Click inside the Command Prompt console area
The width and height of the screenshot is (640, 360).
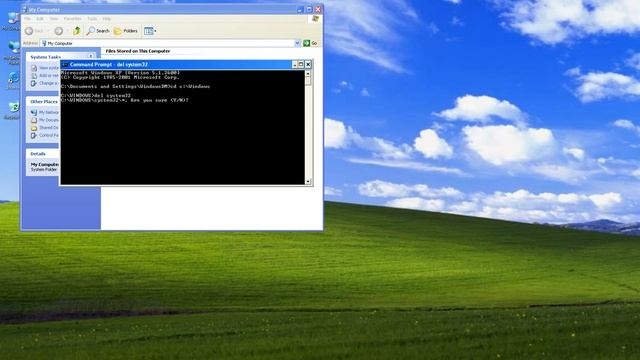182,127
